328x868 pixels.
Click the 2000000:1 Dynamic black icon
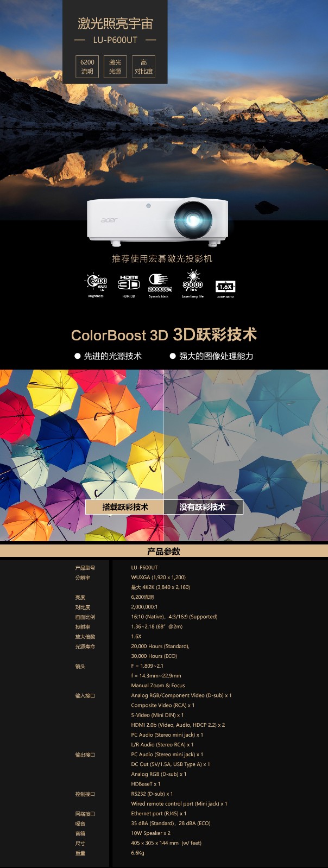click(x=160, y=285)
